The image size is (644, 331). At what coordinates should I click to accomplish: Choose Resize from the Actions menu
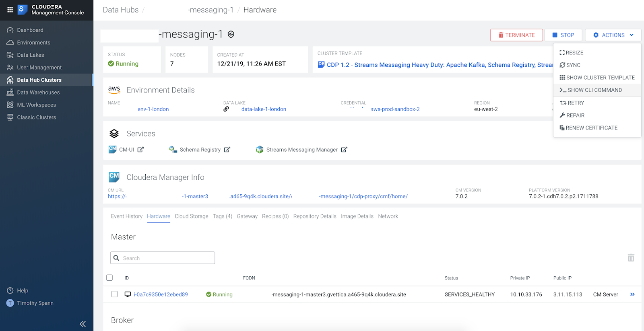(x=597, y=53)
